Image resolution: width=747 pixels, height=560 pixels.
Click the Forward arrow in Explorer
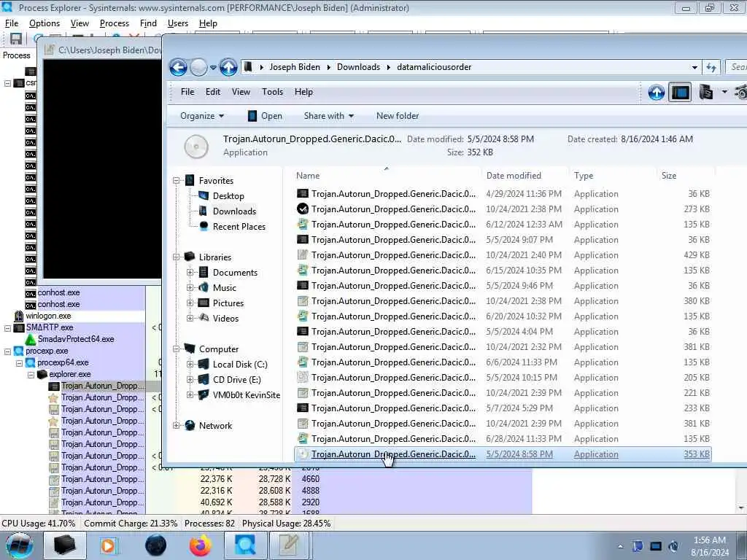[198, 67]
